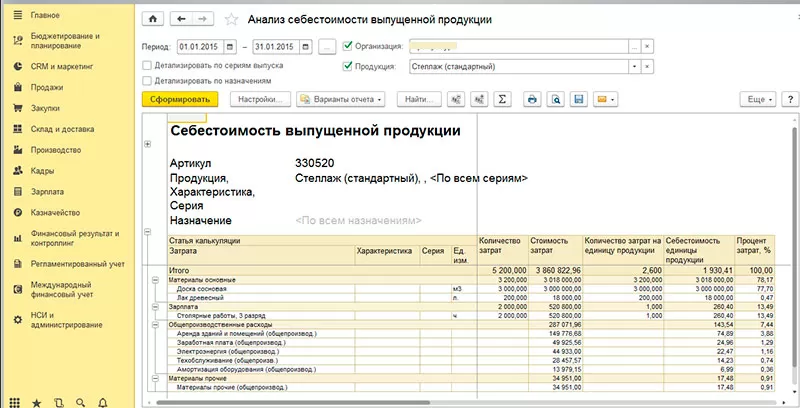Go to 'Казначейство' sidebar section
This screenshot has width=800, height=408.
point(54,212)
